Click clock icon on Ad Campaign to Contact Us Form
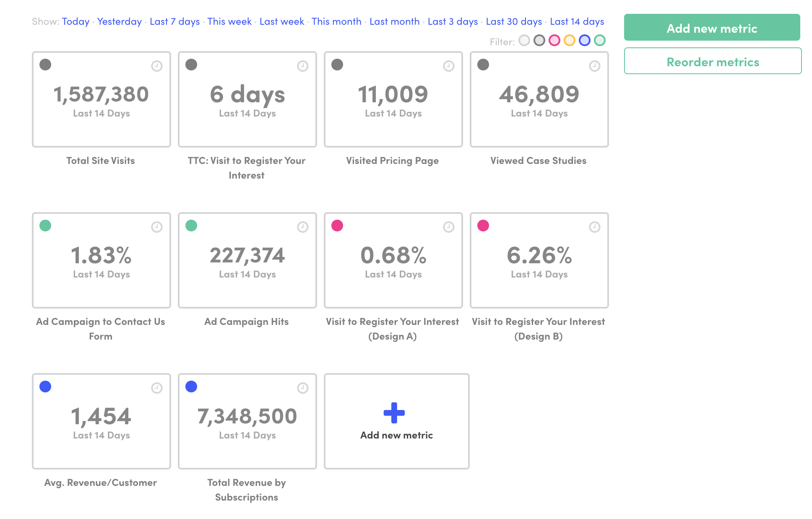Image resolution: width=812 pixels, height=519 pixels. coord(156,227)
